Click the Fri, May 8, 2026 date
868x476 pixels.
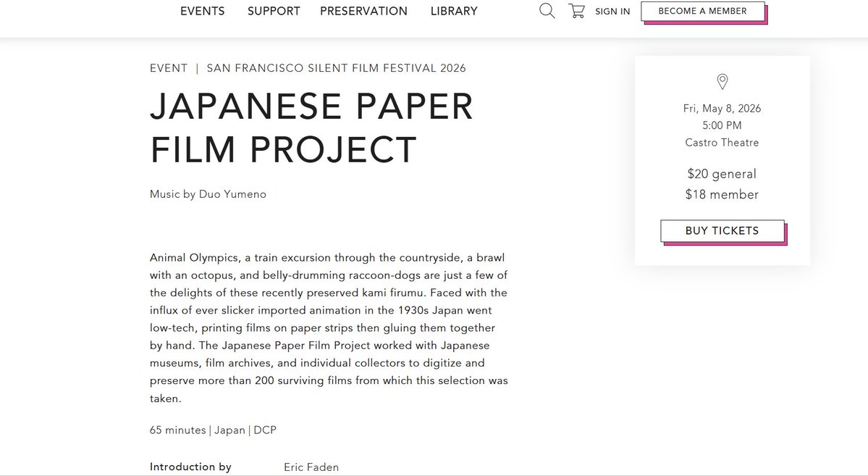point(722,108)
